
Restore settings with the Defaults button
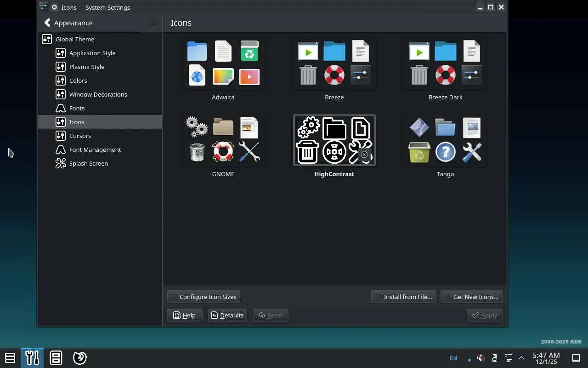pyautogui.click(x=227, y=315)
